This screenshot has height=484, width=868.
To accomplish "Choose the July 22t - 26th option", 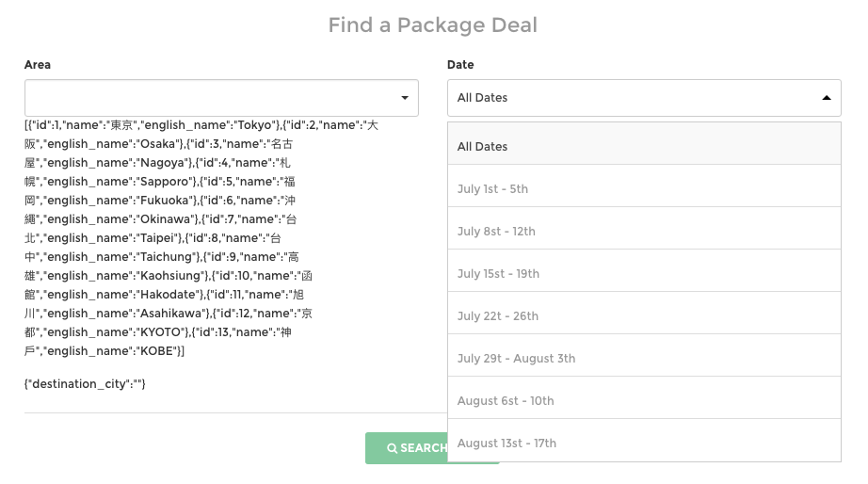I will tap(643, 315).
